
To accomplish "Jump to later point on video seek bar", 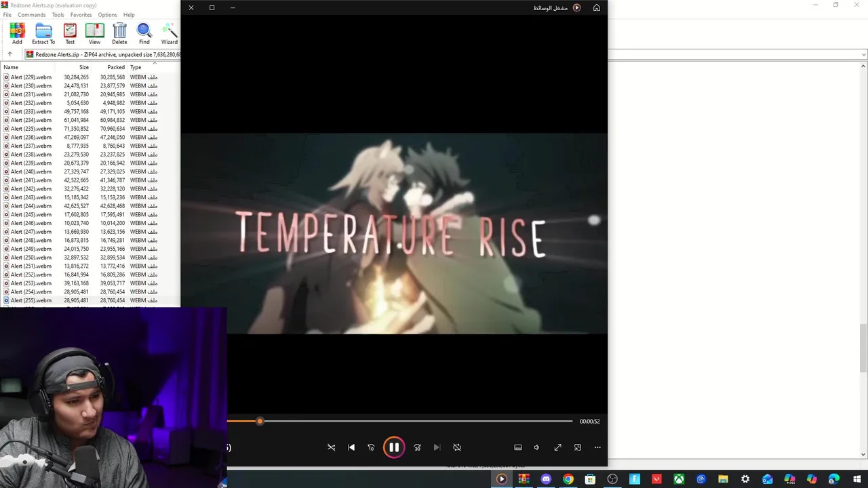I will pos(417,421).
